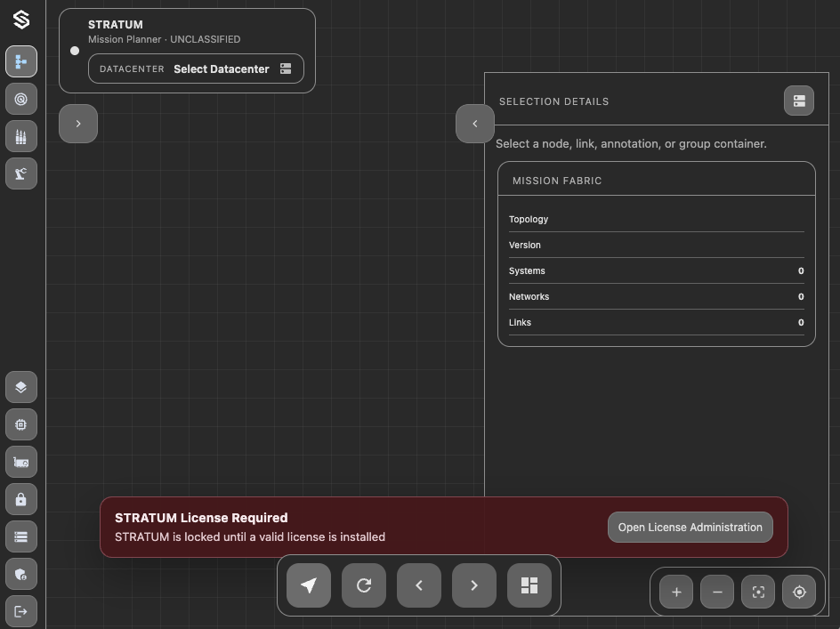
Task: Click the refresh icon in bottom toolbar
Action: point(364,585)
